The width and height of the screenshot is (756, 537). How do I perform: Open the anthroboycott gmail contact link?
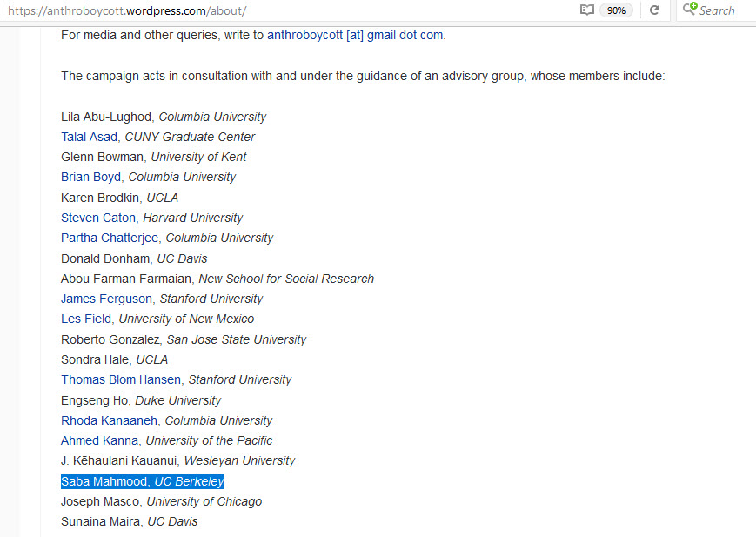coord(355,35)
